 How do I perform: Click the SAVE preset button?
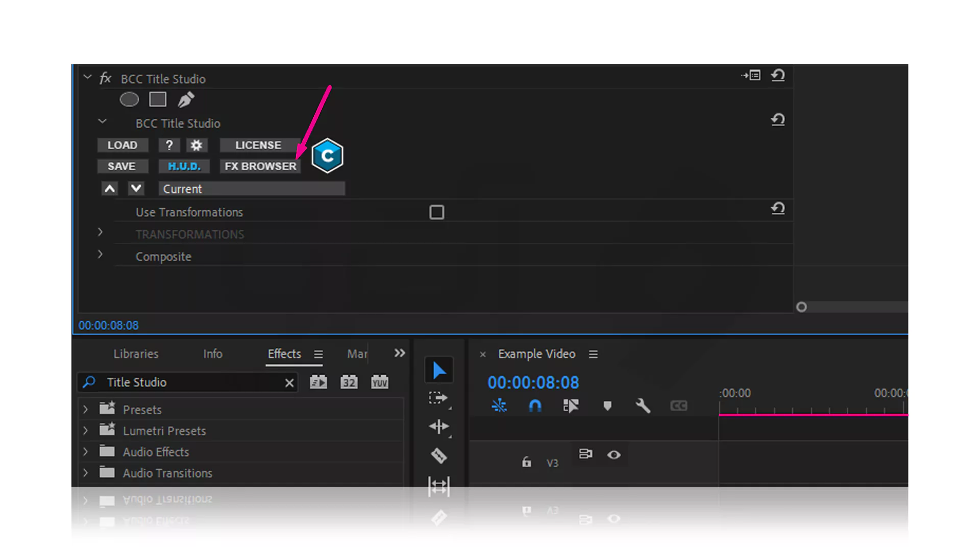[x=122, y=166]
